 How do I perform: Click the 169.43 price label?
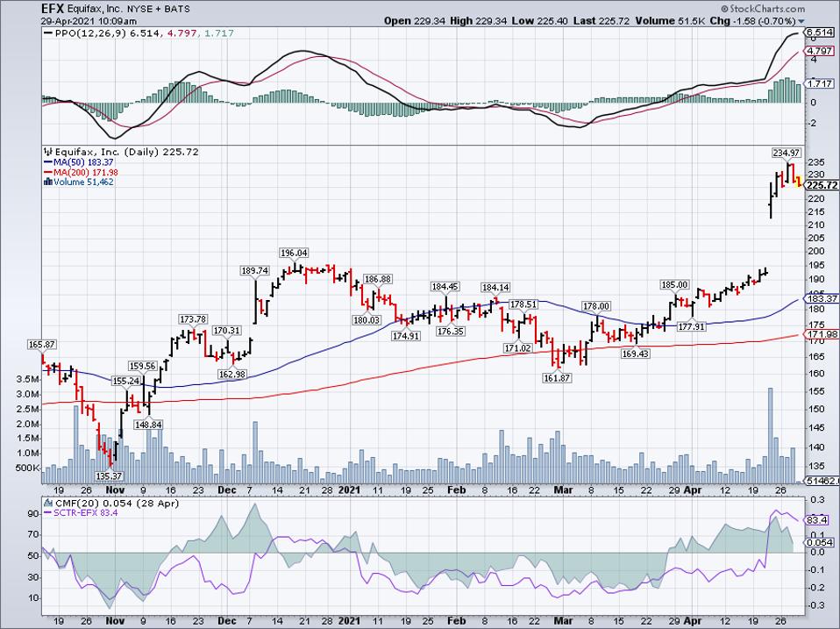click(x=636, y=354)
